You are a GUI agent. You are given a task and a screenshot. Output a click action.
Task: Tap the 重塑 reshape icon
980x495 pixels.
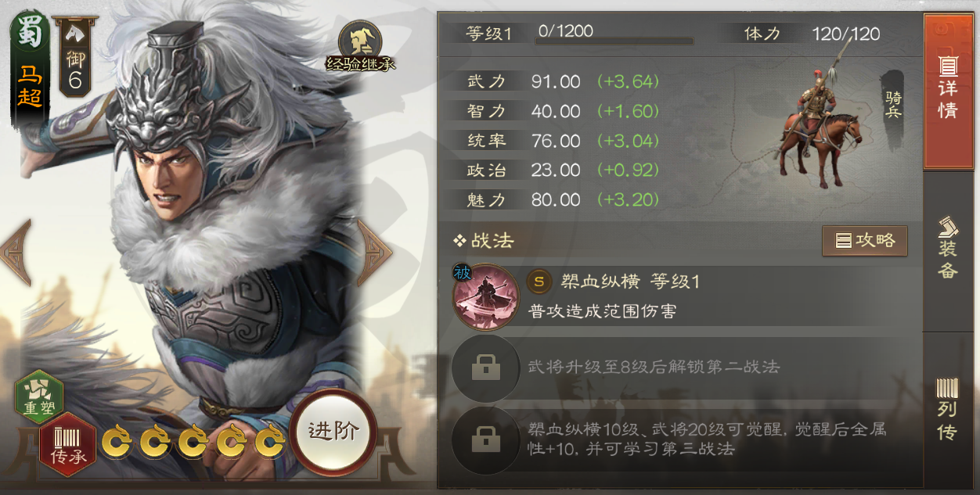pos(39,396)
